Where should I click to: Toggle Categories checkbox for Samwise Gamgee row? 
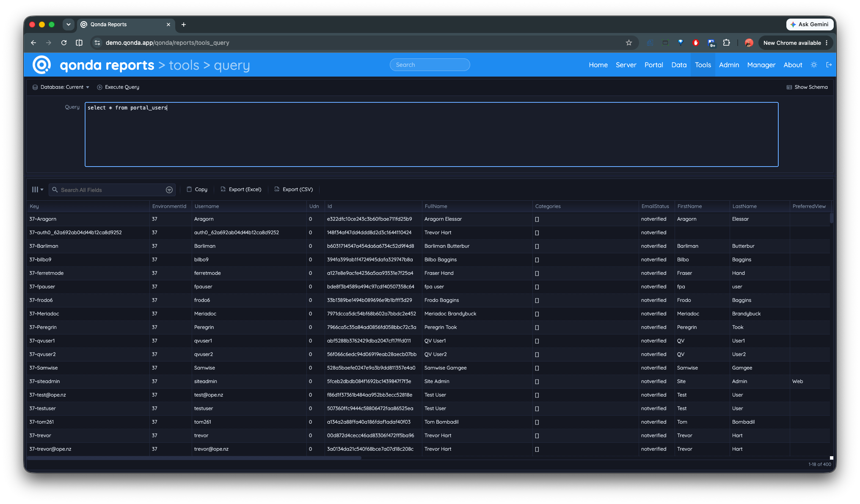point(537,368)
